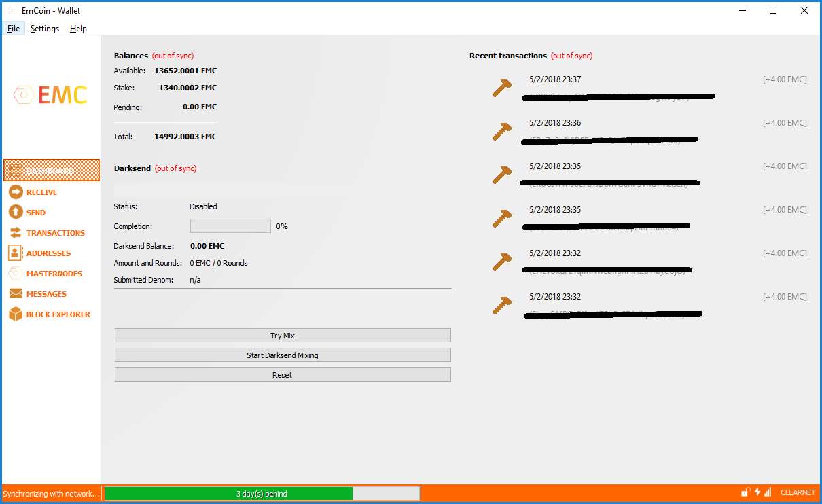Click the unlocked padlock status icon
This screenshot has width=822, height=504.
click(745, 492)
